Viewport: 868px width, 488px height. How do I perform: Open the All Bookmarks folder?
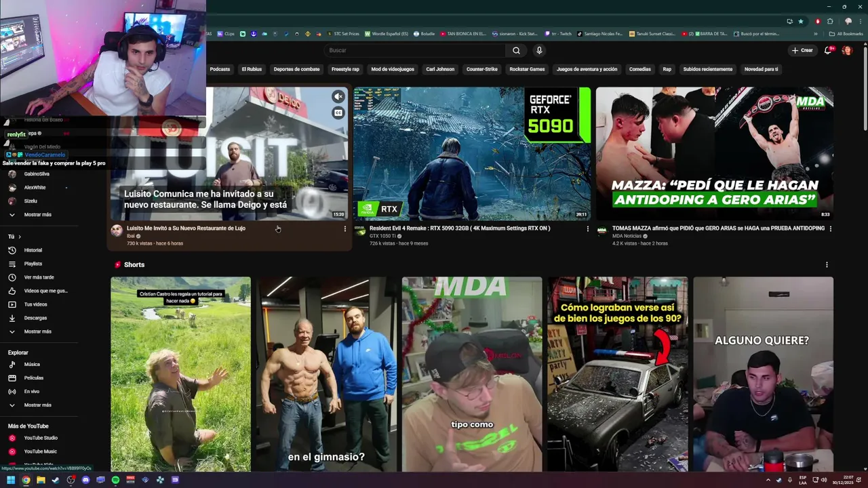[846, 33]
